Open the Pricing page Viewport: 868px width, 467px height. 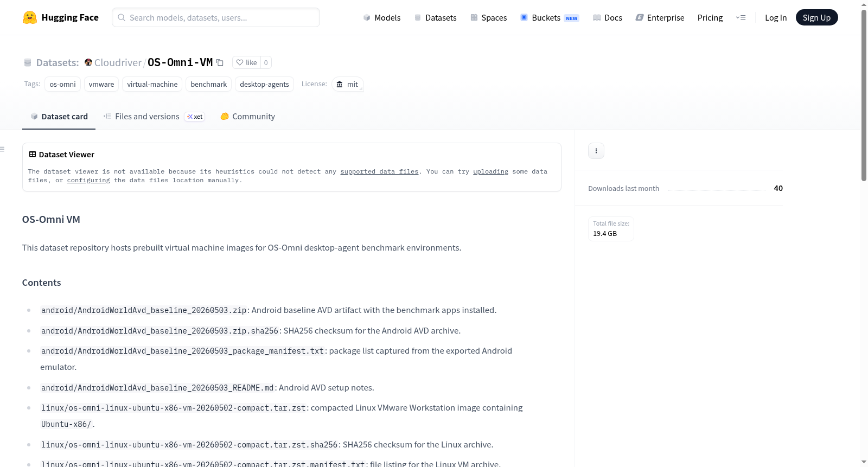(710, 18)
